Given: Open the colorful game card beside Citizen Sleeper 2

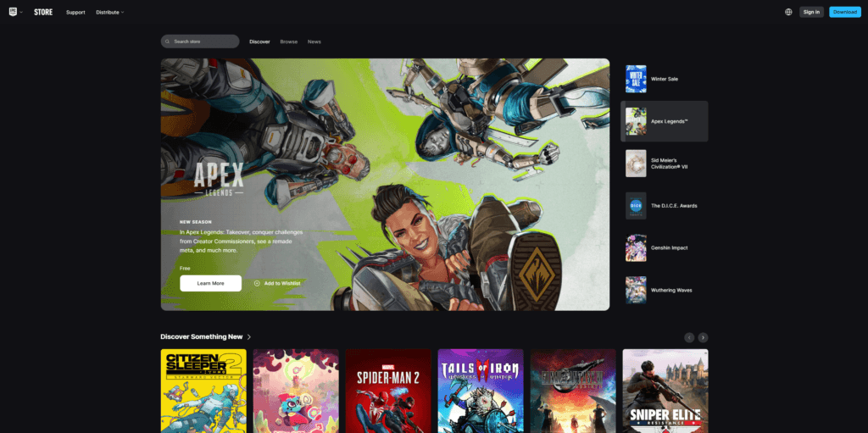Looking at the screenshot, I should coord(296,391).
